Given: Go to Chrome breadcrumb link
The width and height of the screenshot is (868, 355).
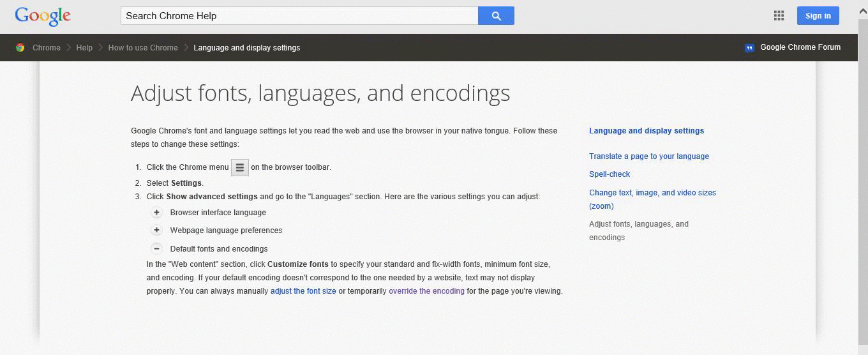Looking at the screenshot, I should tap(47, 48).
